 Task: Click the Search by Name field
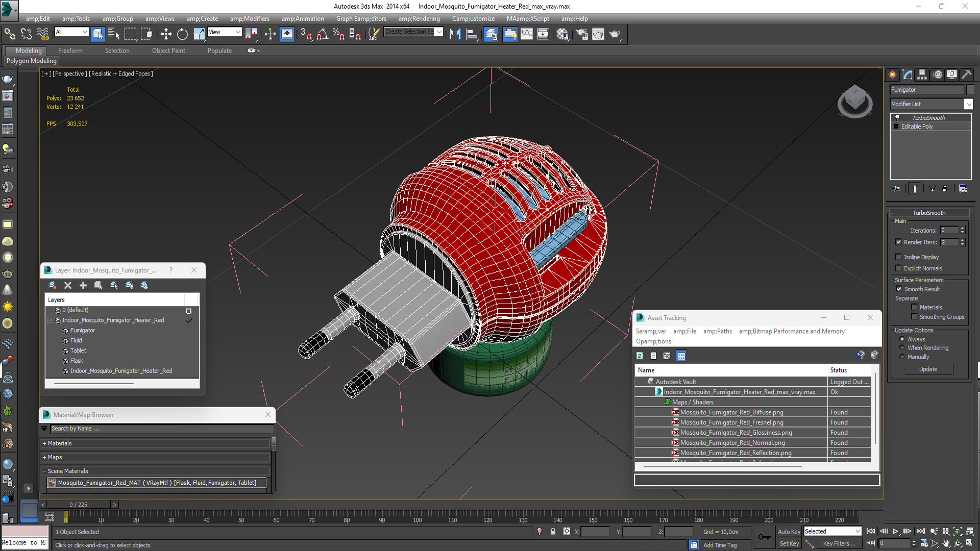pyautogui.click(x=161, y=429)
